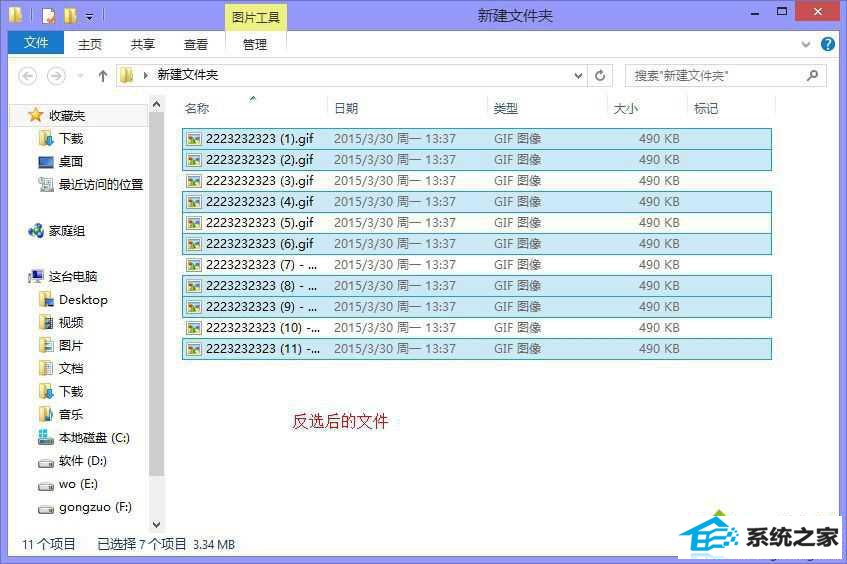The width and height of the screenshot is (847, 564).
Task: Go up one folder level
Action: coord(103,76)
